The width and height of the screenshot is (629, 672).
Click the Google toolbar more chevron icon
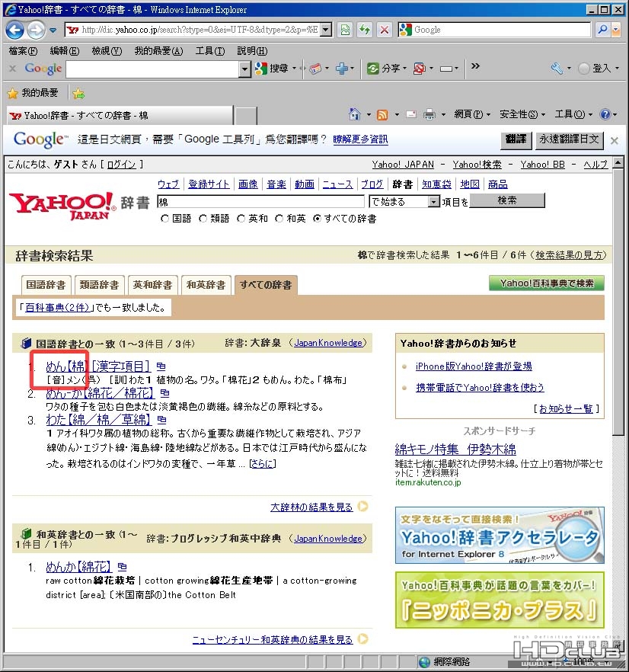(475, 66)
